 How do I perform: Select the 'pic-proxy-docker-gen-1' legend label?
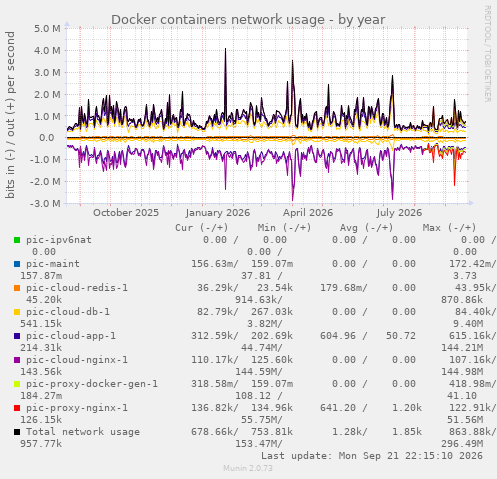click(x=92, y=384)
